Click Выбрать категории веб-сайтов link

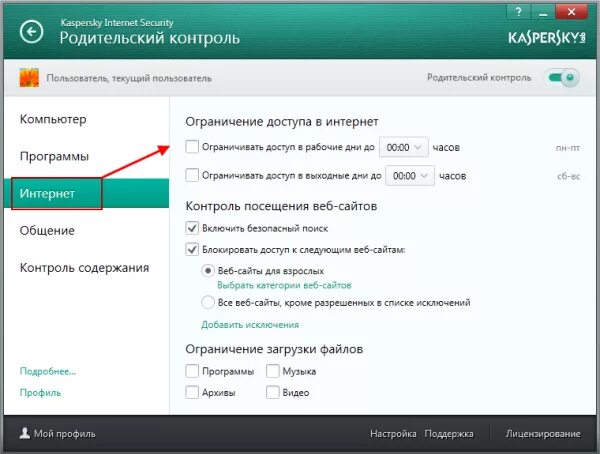pos(284,285)
